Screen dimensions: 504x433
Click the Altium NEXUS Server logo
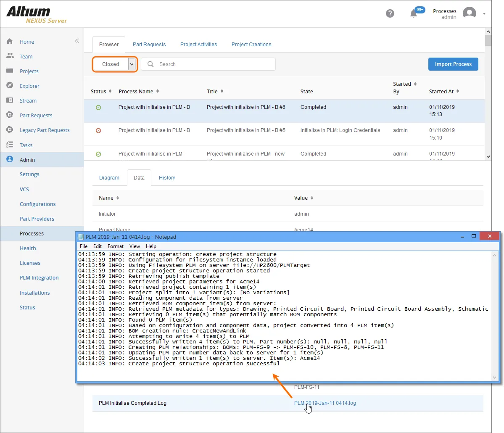pyautogui.click(x=37, y=15)
